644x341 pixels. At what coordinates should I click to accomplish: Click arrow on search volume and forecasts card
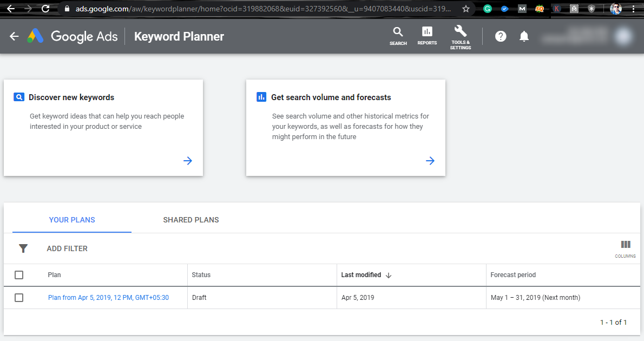(430, 161)
